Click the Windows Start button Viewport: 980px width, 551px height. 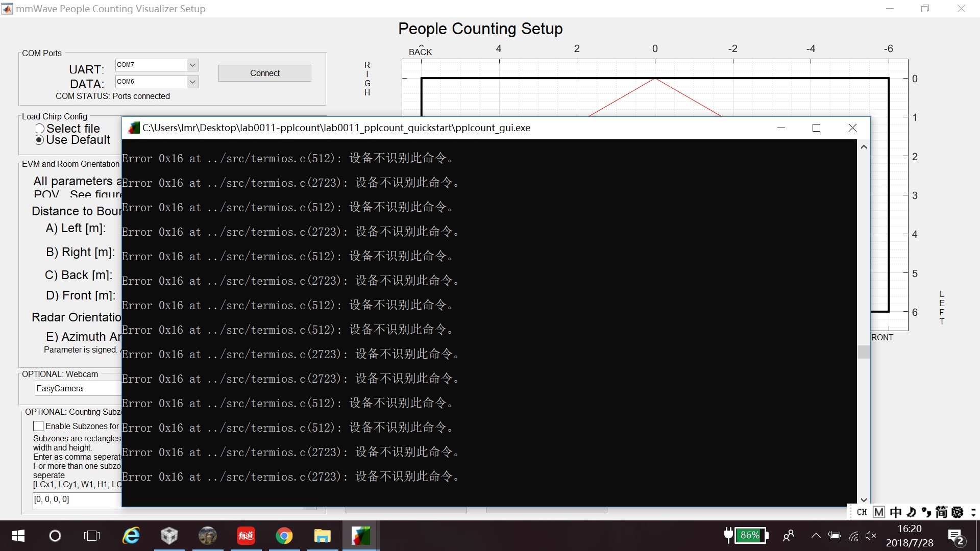pos(18,536)
